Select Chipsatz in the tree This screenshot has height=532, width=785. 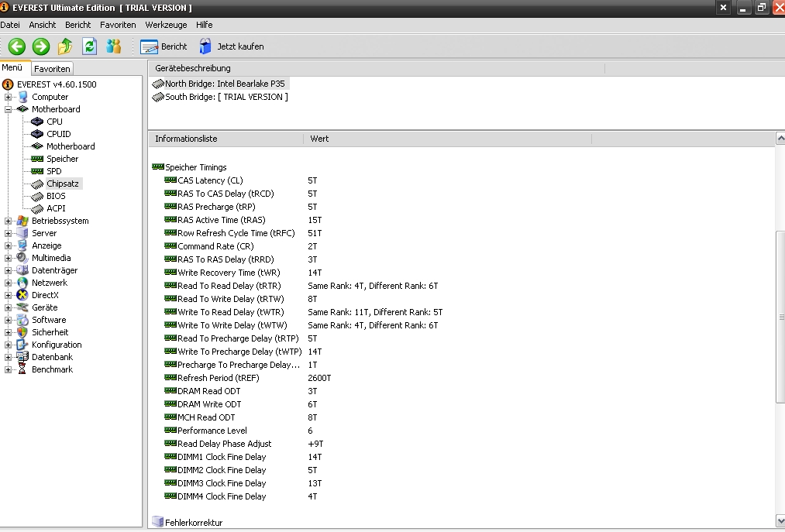pyautogui.click(x=63, y=184)
